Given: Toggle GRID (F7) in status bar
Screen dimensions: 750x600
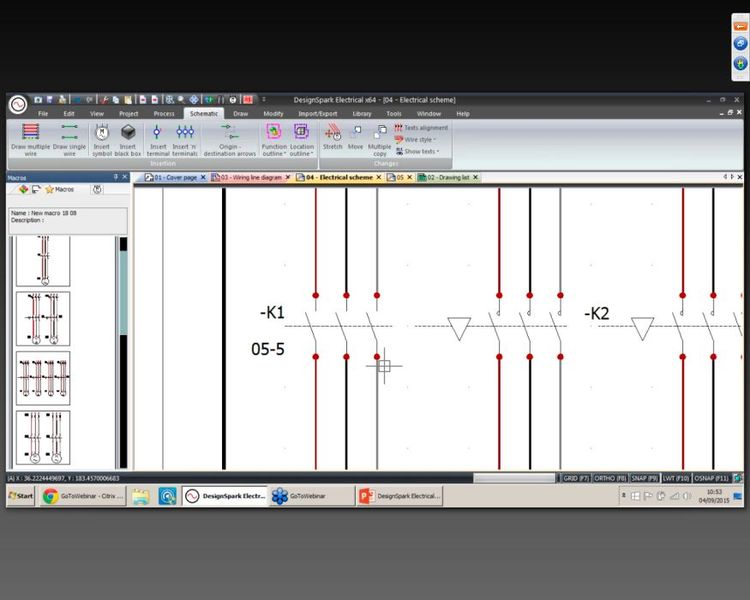Looking at the screenshot, I should pyautogui.click(x=576, y=478).
